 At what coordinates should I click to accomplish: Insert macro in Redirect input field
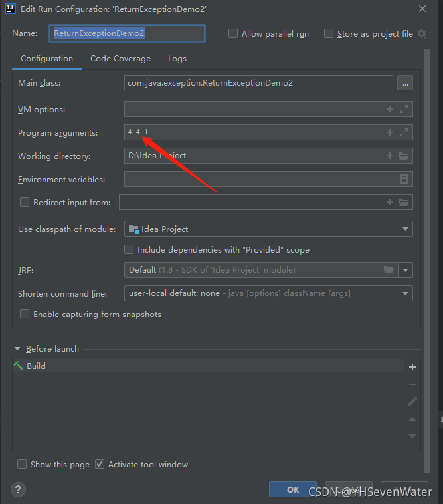coord(390,202)
